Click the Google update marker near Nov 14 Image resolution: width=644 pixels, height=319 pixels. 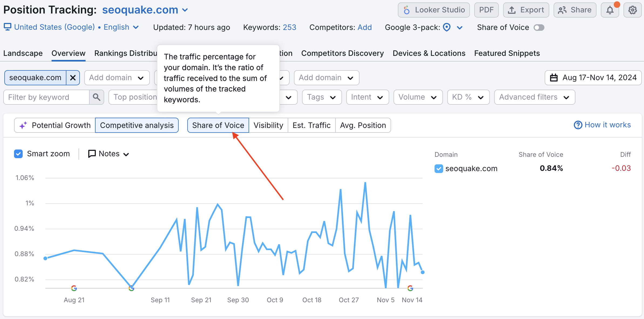click(410, 288)
